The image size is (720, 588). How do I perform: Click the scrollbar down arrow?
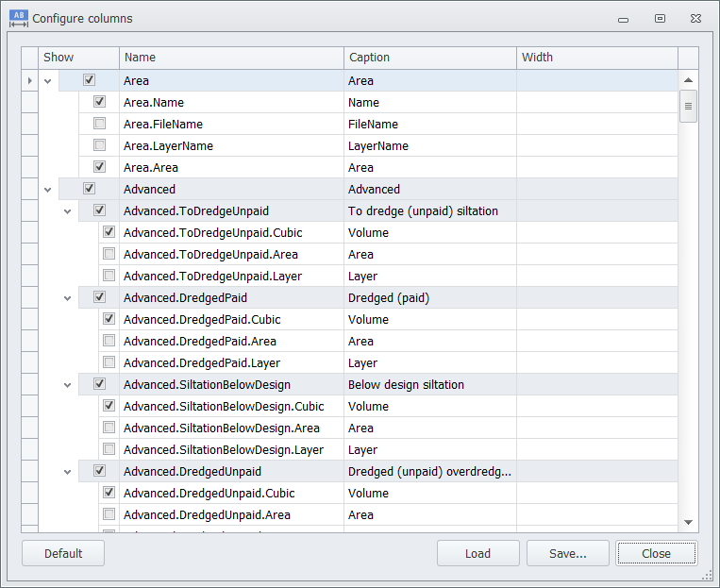689,522
